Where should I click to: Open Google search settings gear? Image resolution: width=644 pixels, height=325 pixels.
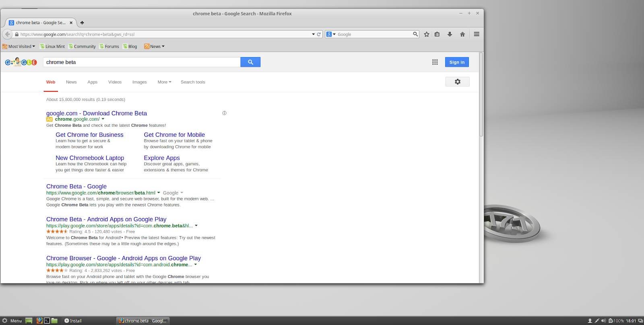point(457,82)
